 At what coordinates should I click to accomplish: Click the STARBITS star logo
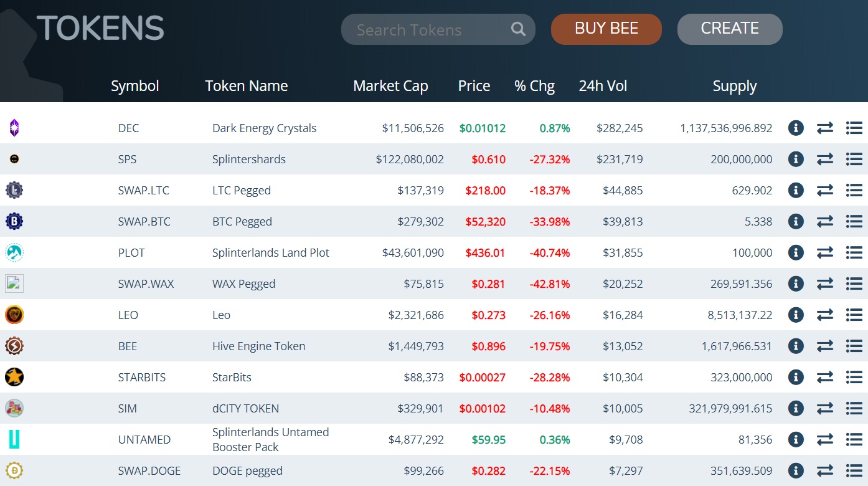tap(14, 377)
